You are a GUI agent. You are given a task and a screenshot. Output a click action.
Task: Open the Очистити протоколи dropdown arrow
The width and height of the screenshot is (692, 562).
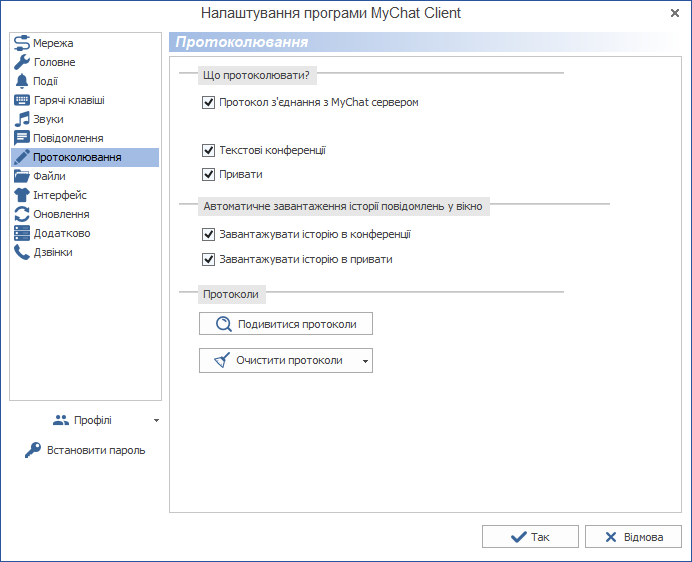click(365, 361)
